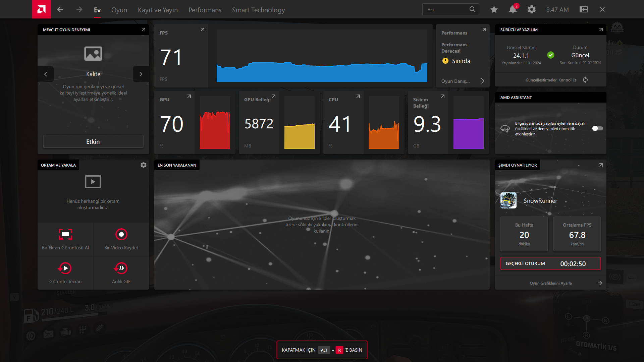Toggle the AMD Assistant switch
Screen dimensions: 644x362
tap(597, 128)
